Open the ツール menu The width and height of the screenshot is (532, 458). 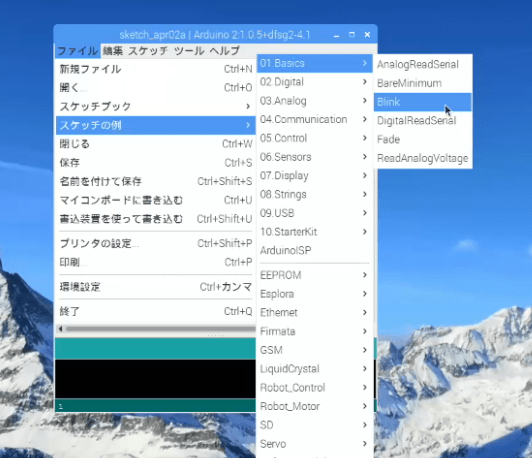pos(189,51)
